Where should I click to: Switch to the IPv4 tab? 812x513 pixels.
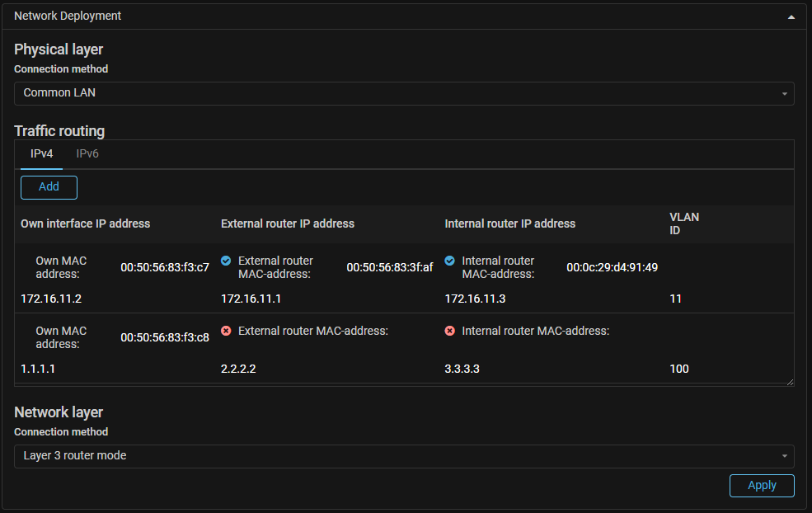click(x=42, y=154)
